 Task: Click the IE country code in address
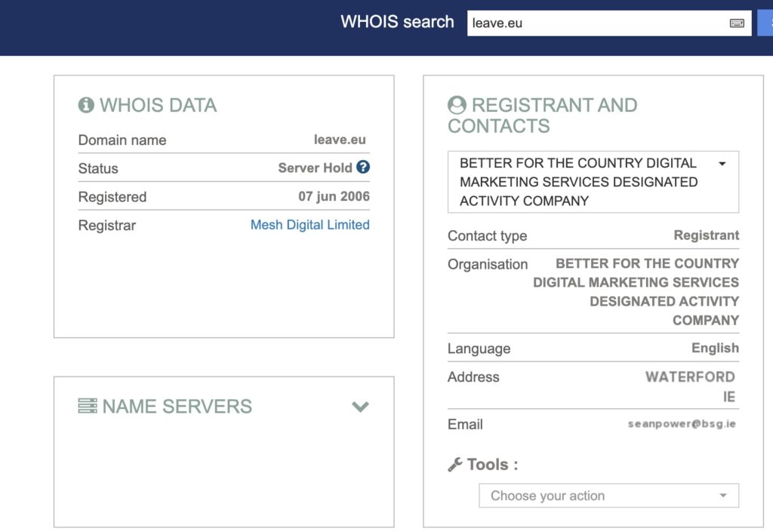point(729,396)
